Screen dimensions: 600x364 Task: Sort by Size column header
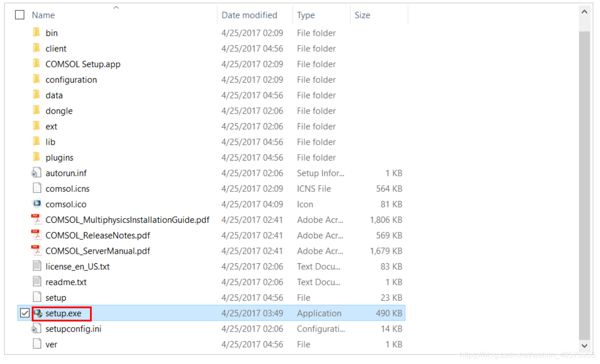[x=362, y=15]
